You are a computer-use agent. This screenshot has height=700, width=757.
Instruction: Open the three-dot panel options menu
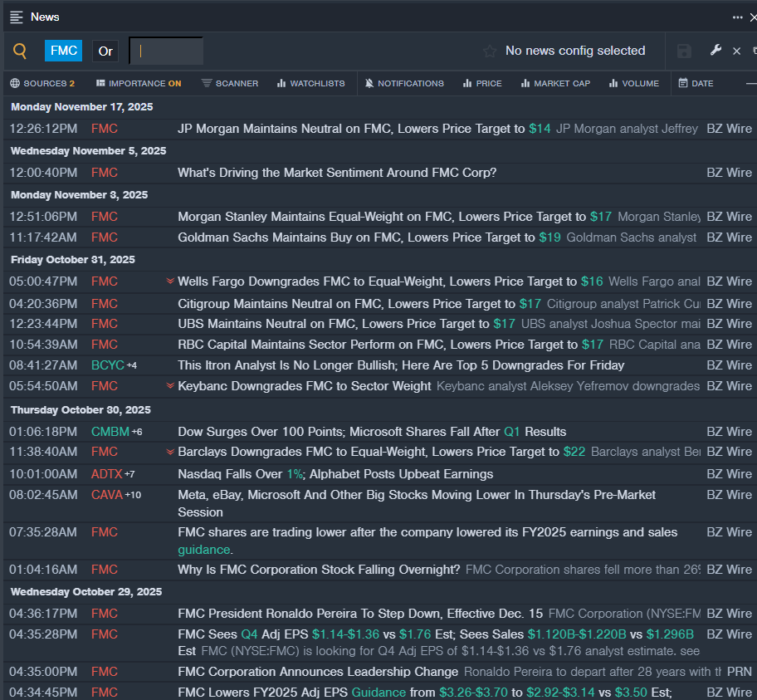pos(737,17)
